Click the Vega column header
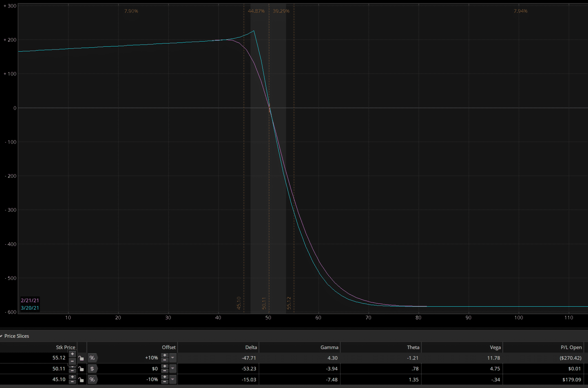 click(495, 347)
